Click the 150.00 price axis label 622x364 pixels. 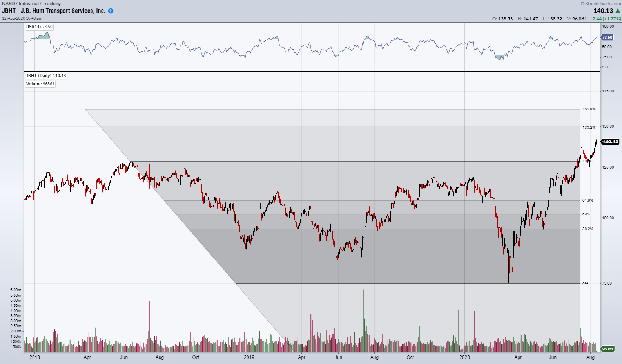pyautogui.click(x=608, y=126)
